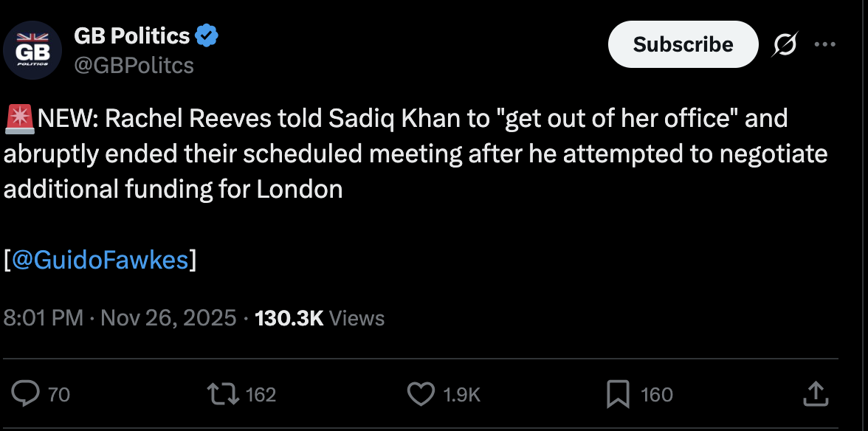The height and width of the screenshot is (431, 868).
Task: Click the share upload arrow icon
Action: click(814, 393)
